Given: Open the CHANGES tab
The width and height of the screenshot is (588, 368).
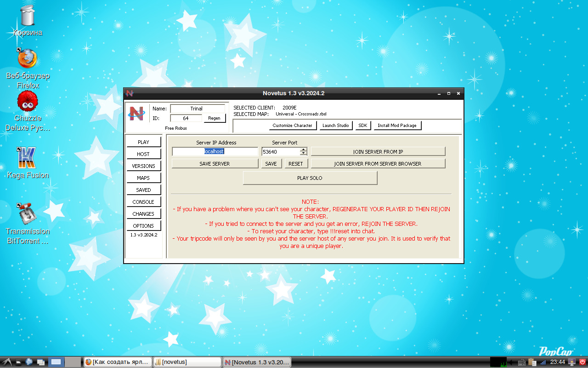Looking at the screenshot, I should tap(144, 214).
